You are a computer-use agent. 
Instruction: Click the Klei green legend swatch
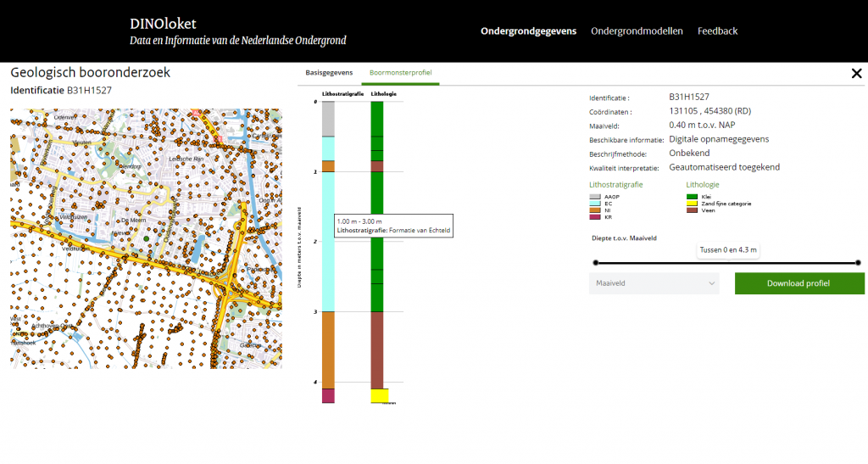point(692,197)
